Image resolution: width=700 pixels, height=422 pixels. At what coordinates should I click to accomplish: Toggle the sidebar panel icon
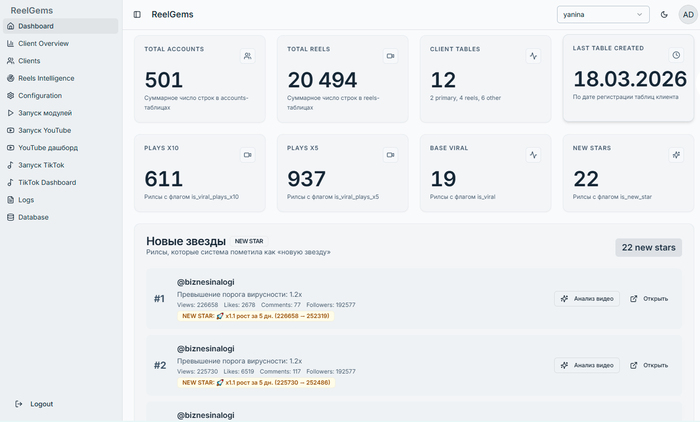pyautogui.click(x=137, y=15)
